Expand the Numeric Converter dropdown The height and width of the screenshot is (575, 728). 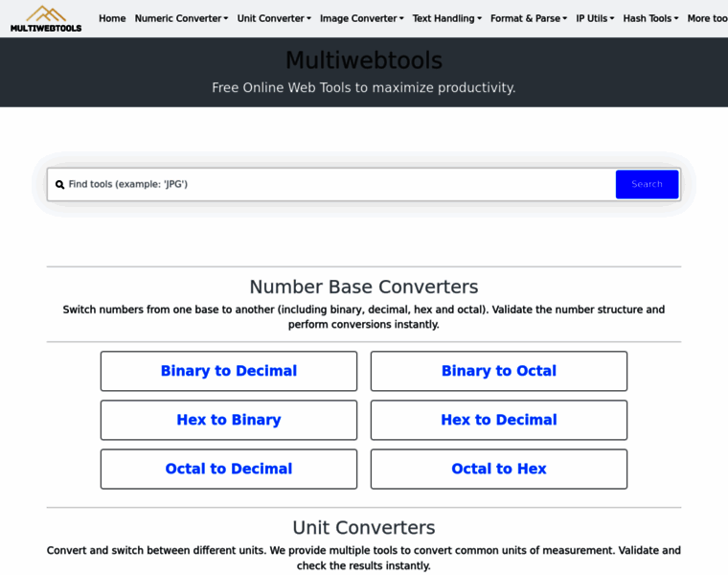pyautogui.click(x=181, y=18)
